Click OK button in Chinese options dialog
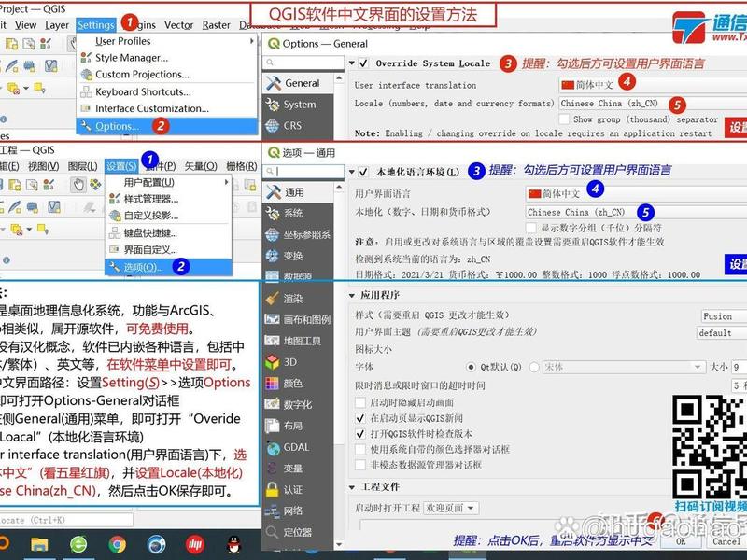This screenshot has height=560, width=747. point(682,541)
